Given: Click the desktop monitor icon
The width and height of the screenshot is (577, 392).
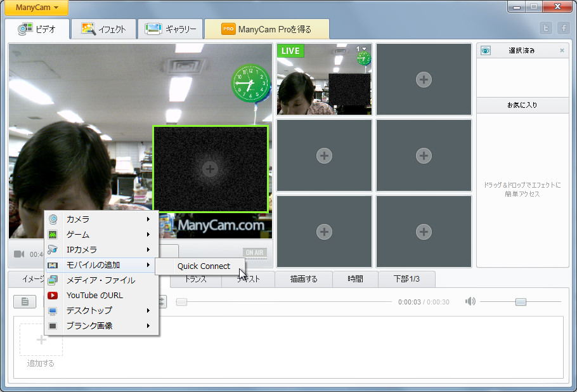Looking at the screenshot, I should (53, 311).
